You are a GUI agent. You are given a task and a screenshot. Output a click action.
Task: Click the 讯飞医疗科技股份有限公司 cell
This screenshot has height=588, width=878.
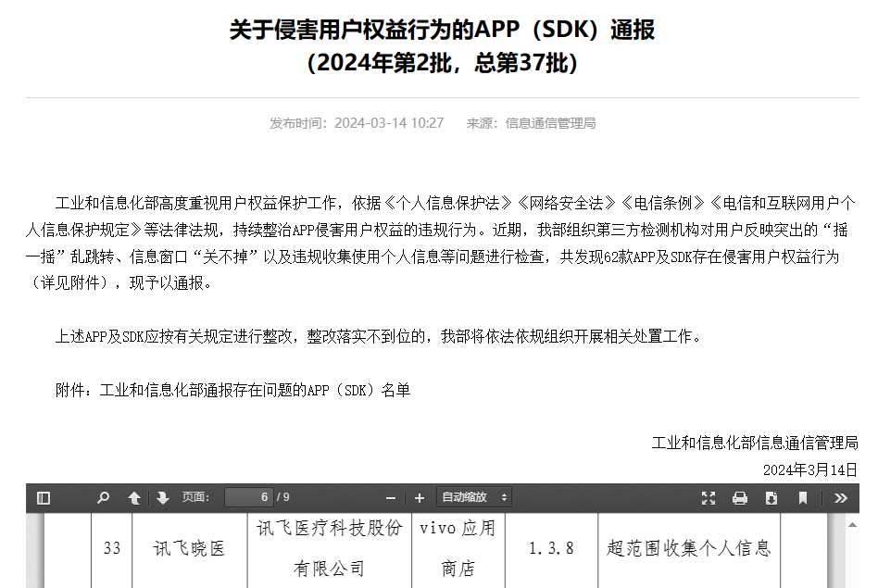pyautogui.click(x=330, y=548)
